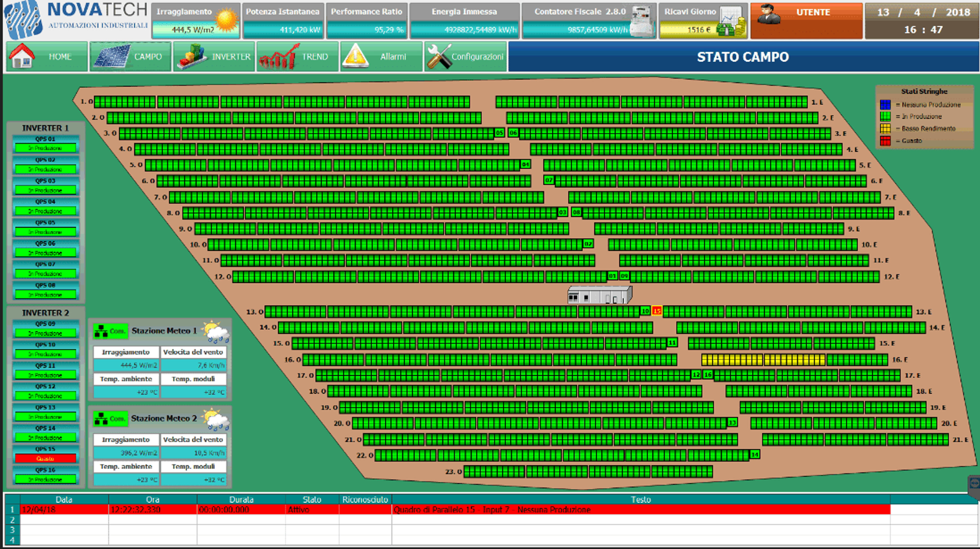Click the QPS 15 Guasto status
Image resolution: width=980 pixels, height=549 pixels.
(45, 458)
